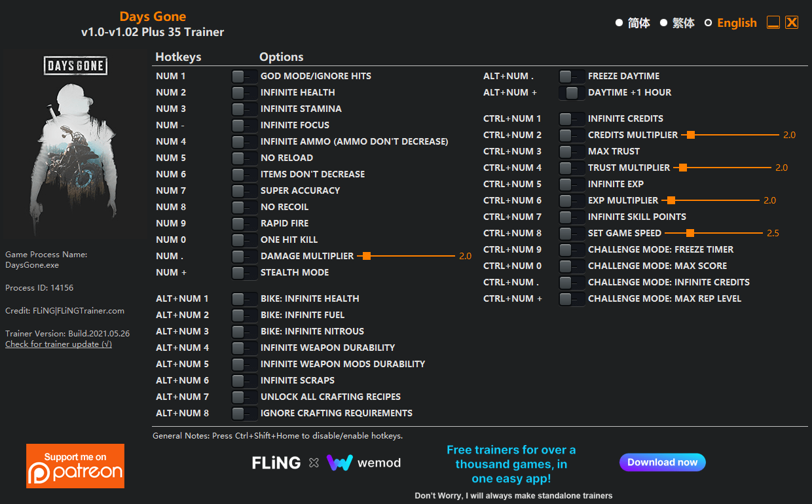The height and width of the screenshot is (504, 812).
Task: Enable BIKE: INFINITE FUEL
Action: tap(244, 315)
